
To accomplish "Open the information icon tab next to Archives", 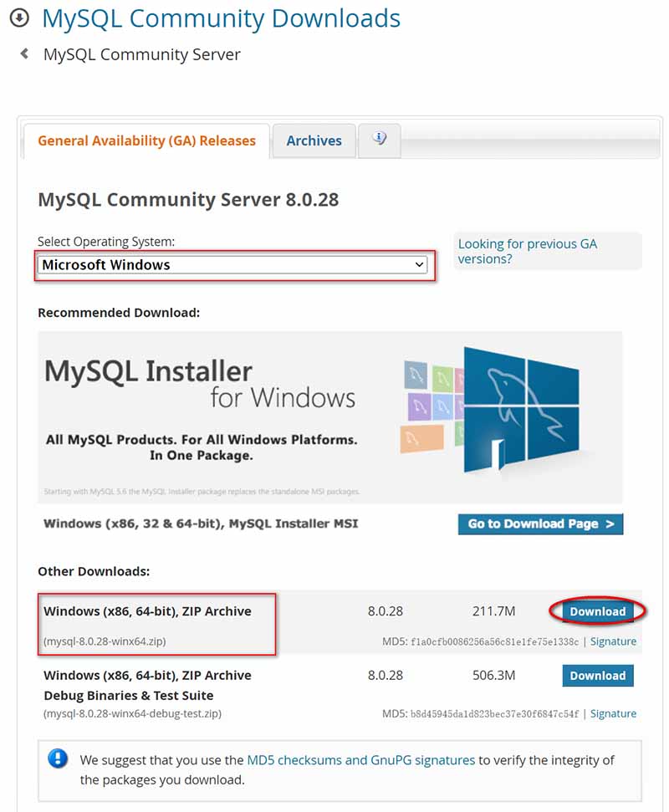I will 380,140.
